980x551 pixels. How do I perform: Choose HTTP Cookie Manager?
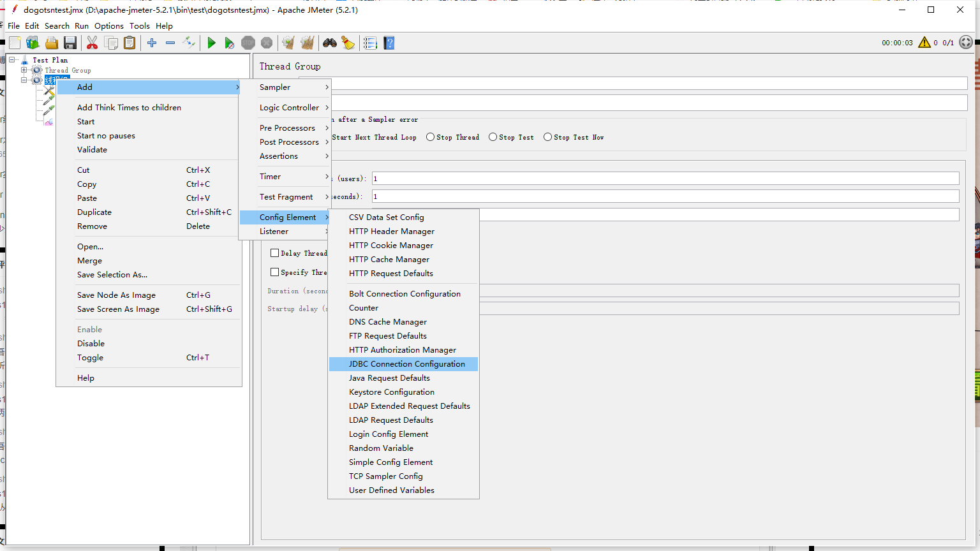tap(403, 246)
